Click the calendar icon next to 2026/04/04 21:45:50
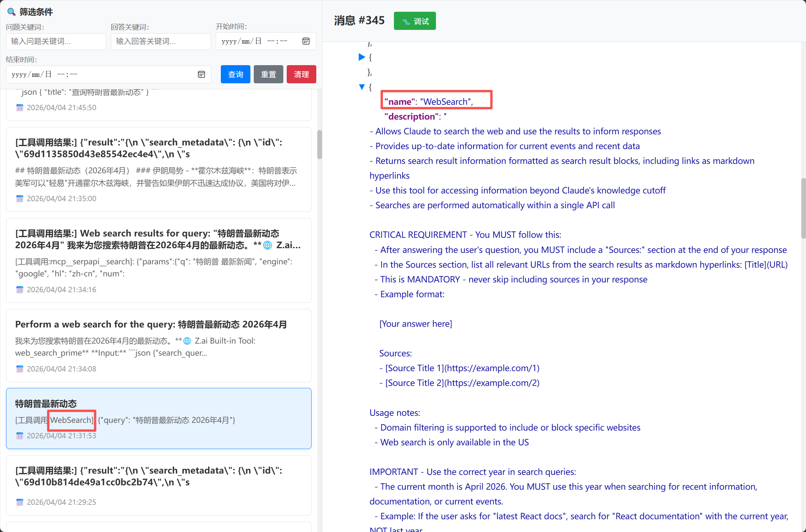This screenshot has height=532, width=806. pos(20,107)
